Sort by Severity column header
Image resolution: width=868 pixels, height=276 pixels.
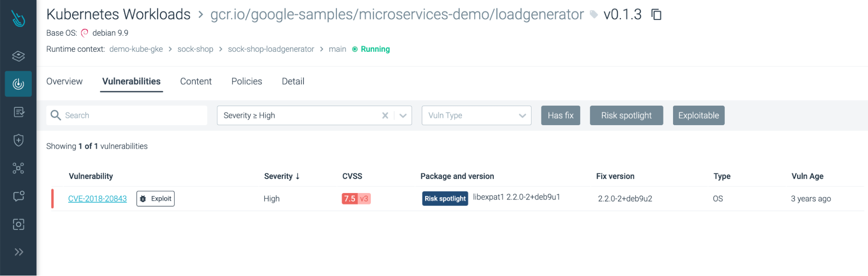point(282,176)
